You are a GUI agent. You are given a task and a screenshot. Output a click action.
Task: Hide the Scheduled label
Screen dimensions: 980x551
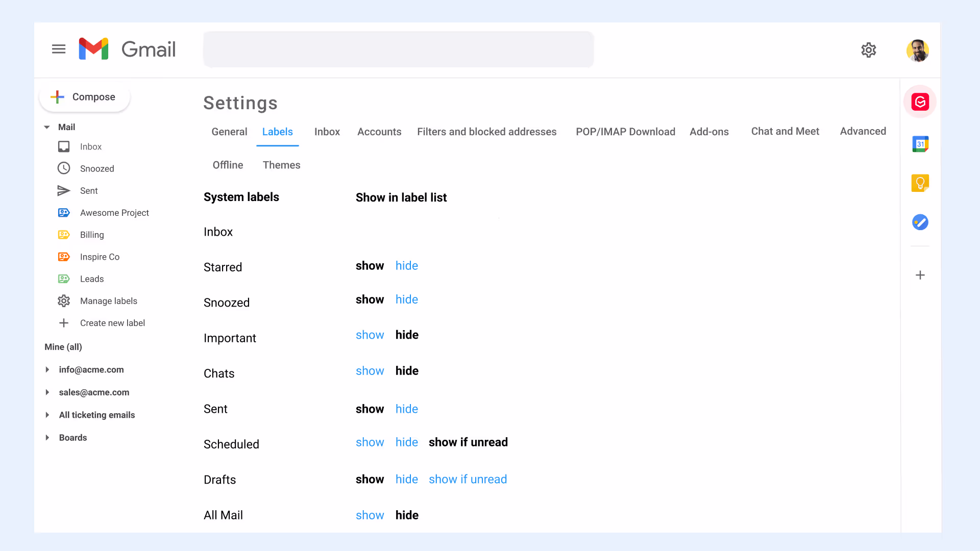point(407,442)
